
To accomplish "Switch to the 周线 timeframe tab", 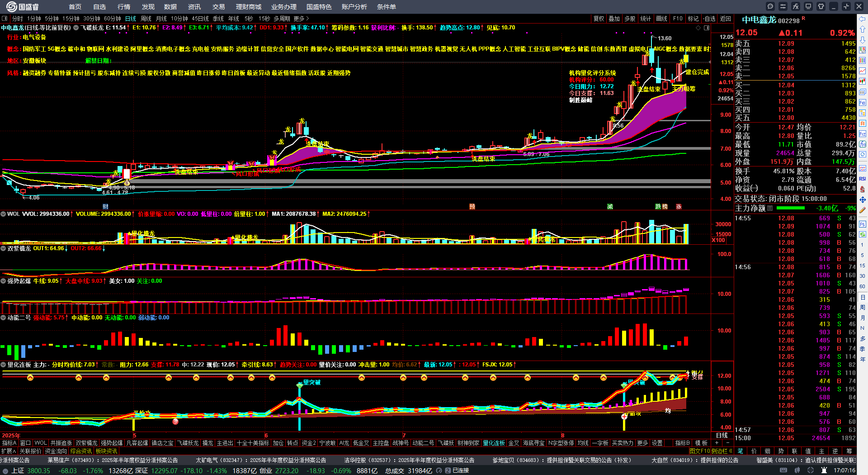I will point(146,19).
